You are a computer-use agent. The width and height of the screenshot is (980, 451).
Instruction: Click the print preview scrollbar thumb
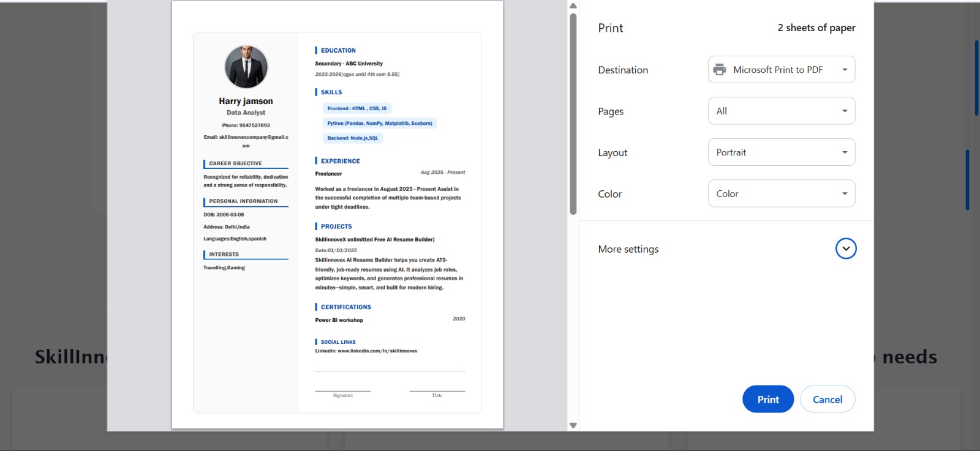tap(573, 113)
